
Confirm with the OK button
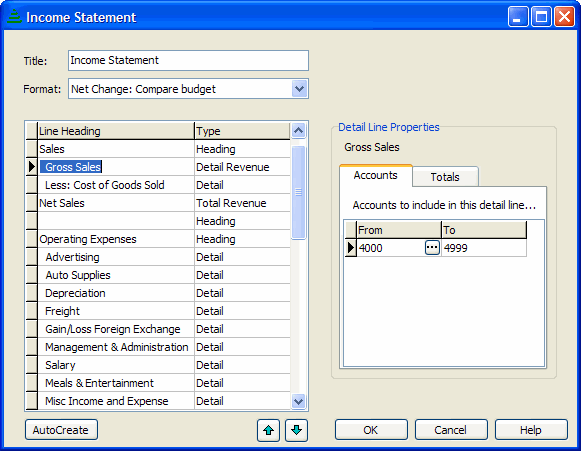click(371, 430)
